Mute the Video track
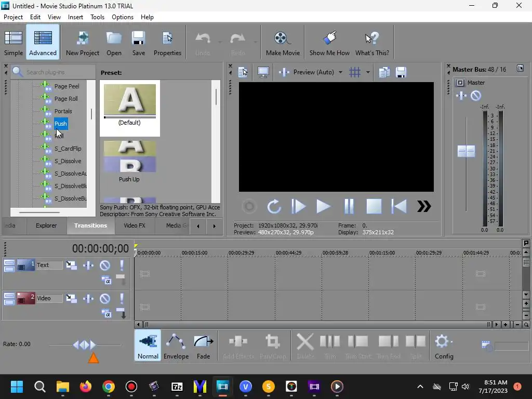The width and height of the screenshot is (532, 399). coord(105,298)
